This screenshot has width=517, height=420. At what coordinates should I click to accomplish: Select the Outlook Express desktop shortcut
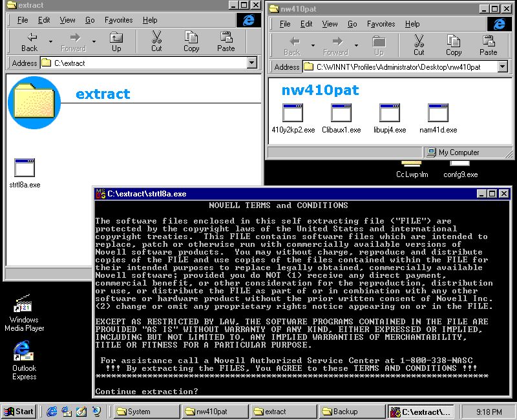click(24, 361)
